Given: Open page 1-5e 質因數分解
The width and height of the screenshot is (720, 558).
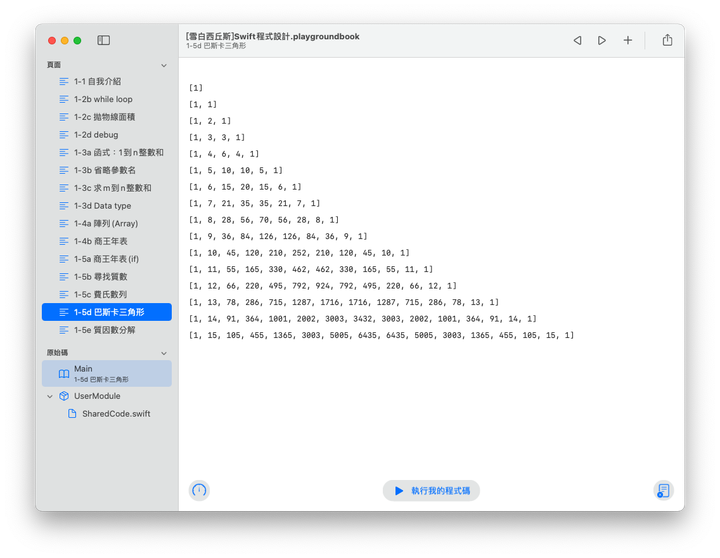Looking at the screenshot, I should point(107,330).
